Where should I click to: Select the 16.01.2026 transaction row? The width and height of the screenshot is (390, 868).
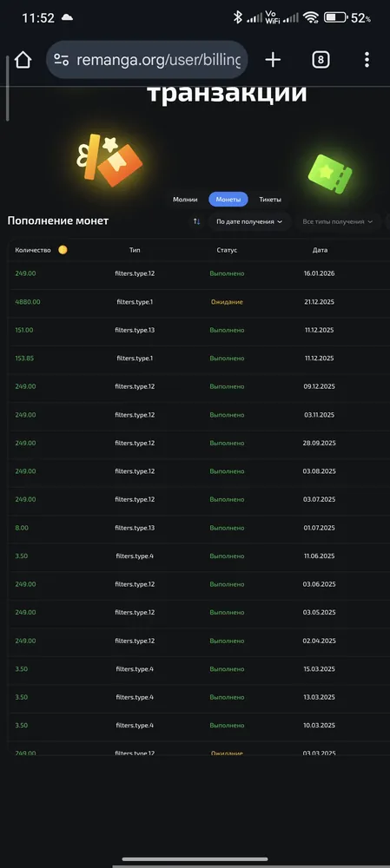[x=199, y=273]
